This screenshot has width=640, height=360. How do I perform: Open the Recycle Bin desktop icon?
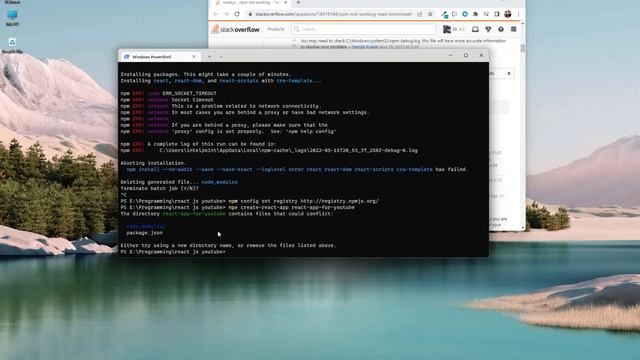(12, 46)
